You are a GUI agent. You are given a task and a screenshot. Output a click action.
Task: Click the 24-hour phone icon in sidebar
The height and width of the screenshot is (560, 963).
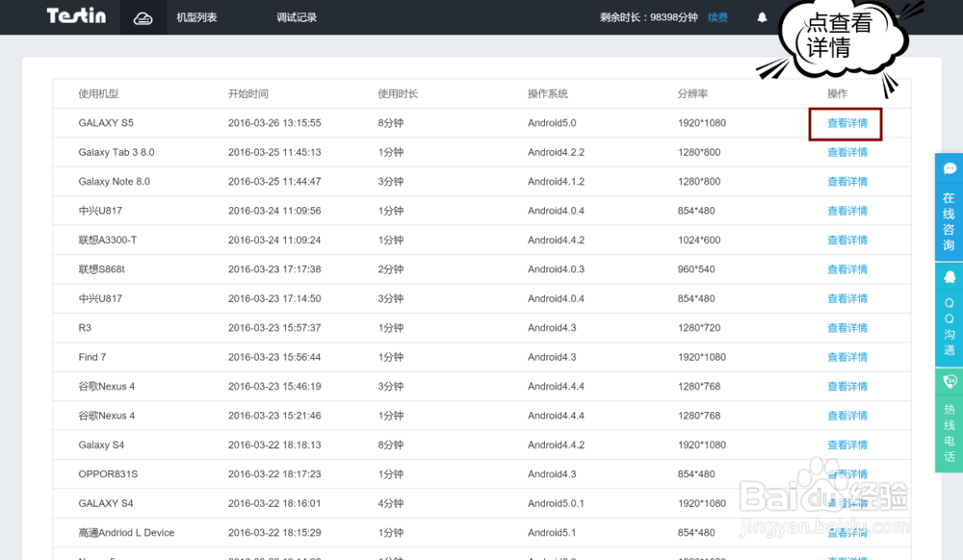[x=950, y=382]
